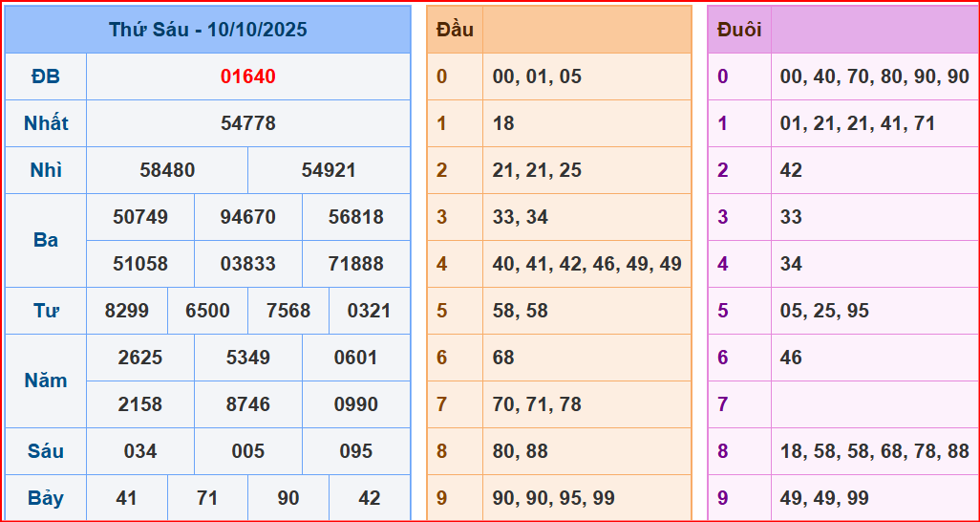Click fifth prize number 8746

point(248,404)
